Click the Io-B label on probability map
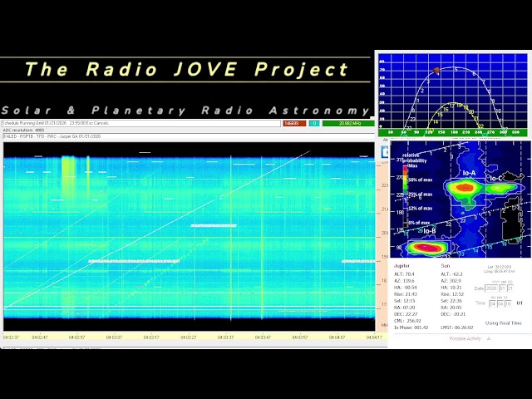This screenshot has height=399, width=532. point(429,231)
